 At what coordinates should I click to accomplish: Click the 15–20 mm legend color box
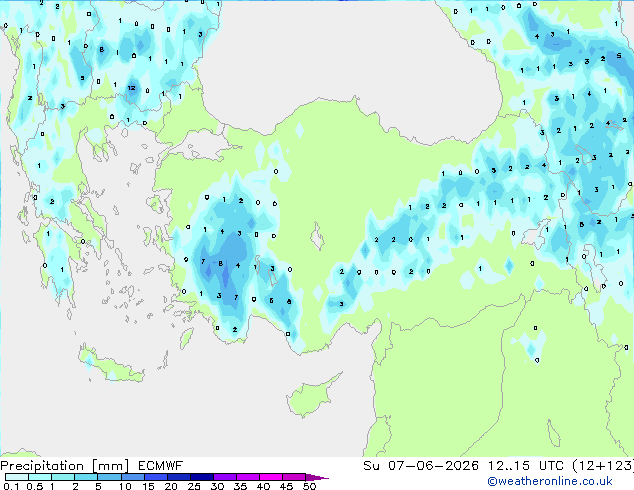[155, 477]
